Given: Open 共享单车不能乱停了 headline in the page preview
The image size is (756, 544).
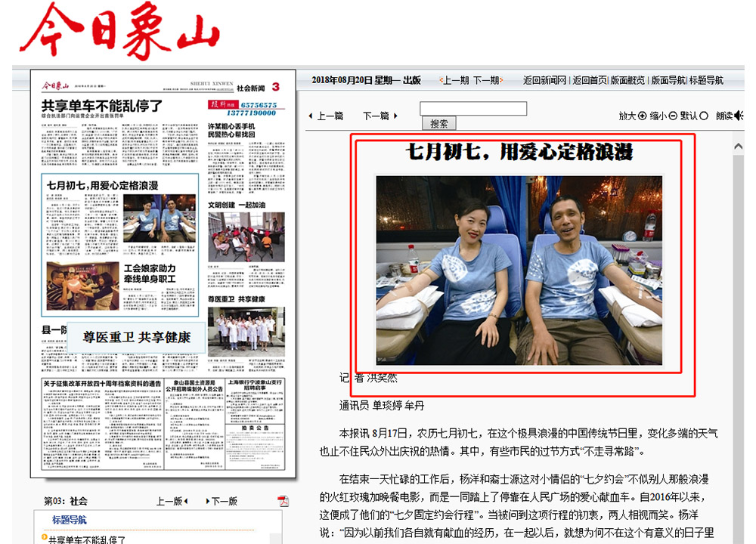Looking at the screenshot, I should click(x=102, y=106).
